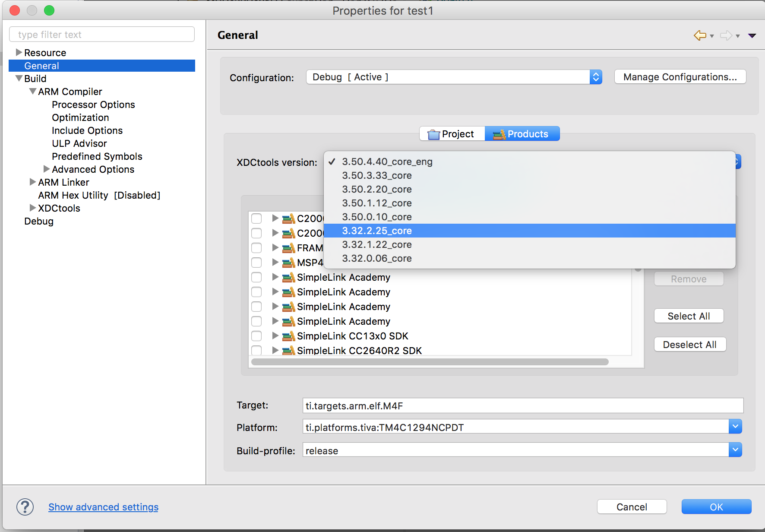
Task: Choose 3.50.3.33_core XDCtools version
Action: pos(377,175)
